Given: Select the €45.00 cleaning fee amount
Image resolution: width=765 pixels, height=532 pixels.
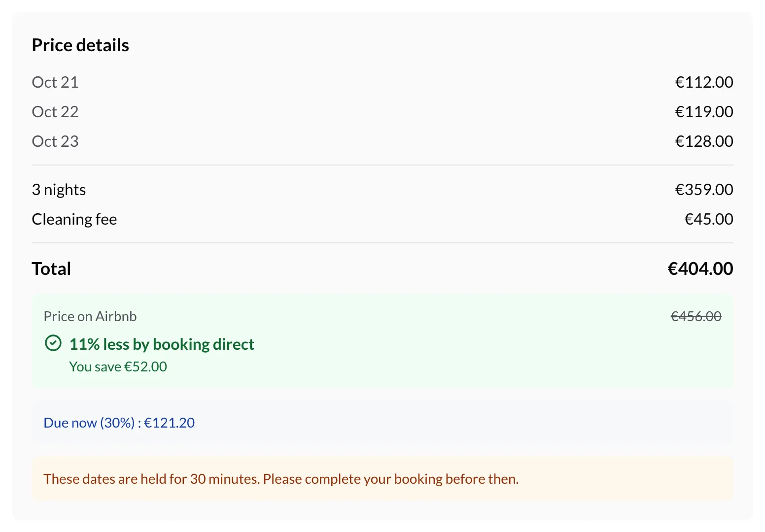Looking at the screenshot, I should pos(709,219).
